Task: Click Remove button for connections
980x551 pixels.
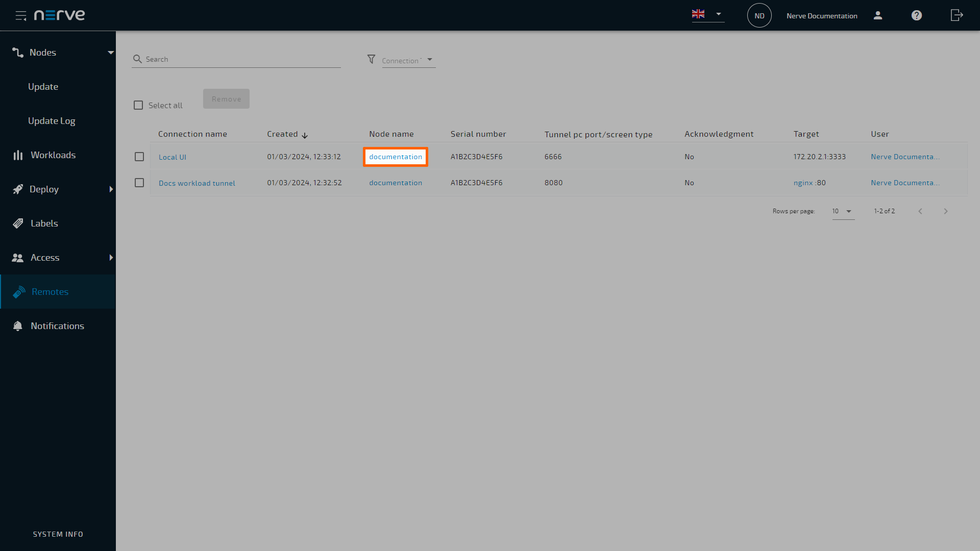Action: tap(226, 99)
